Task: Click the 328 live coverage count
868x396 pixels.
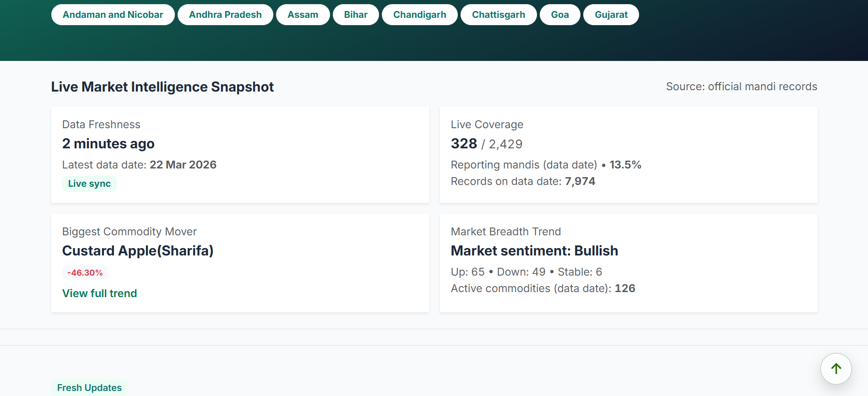Action: (x=464, y=144)
